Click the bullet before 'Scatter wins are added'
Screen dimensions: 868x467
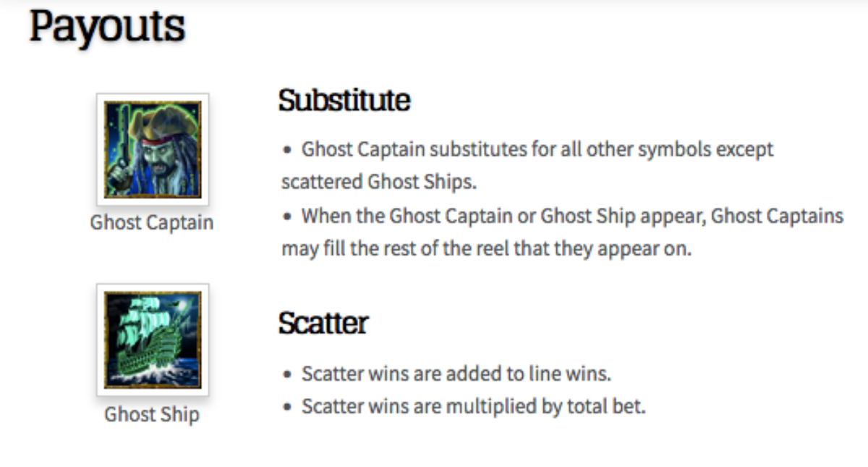(x=288, y=375)
